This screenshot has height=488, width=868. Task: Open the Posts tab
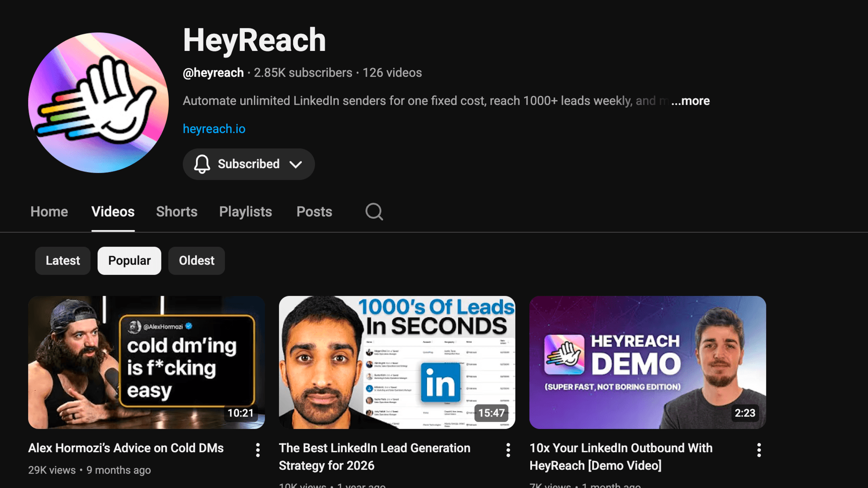coord(314,212)
